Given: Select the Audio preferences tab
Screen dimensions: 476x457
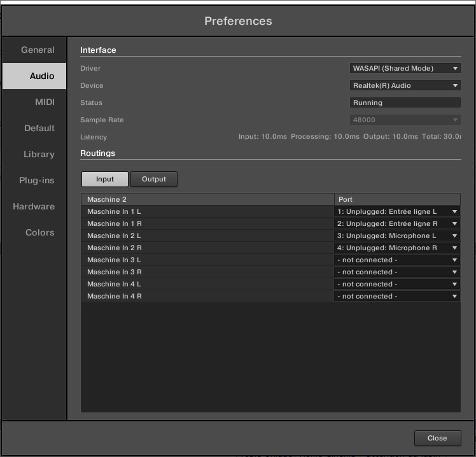Looking at the screenshot, I should tap(34, 76).
